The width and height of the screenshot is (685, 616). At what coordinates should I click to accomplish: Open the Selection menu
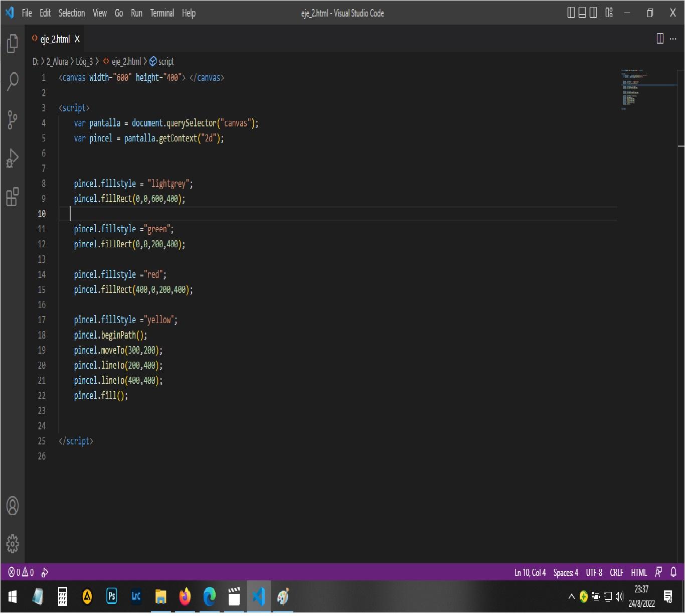click(x=72, y=13)
